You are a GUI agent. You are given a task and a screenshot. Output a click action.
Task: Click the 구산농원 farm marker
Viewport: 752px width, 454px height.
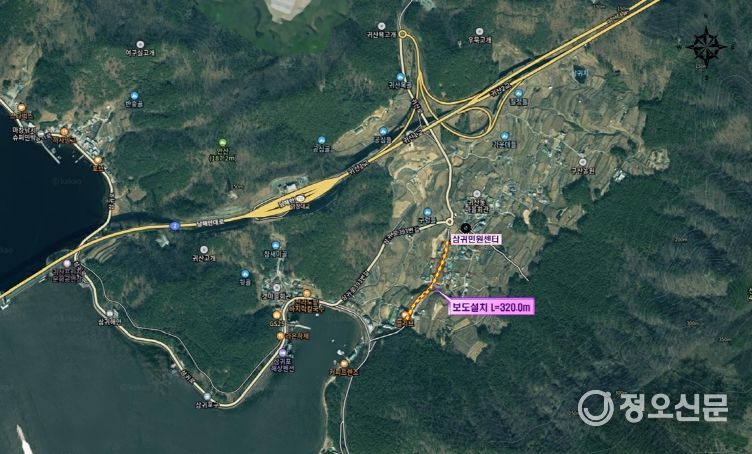coord(583,162)
